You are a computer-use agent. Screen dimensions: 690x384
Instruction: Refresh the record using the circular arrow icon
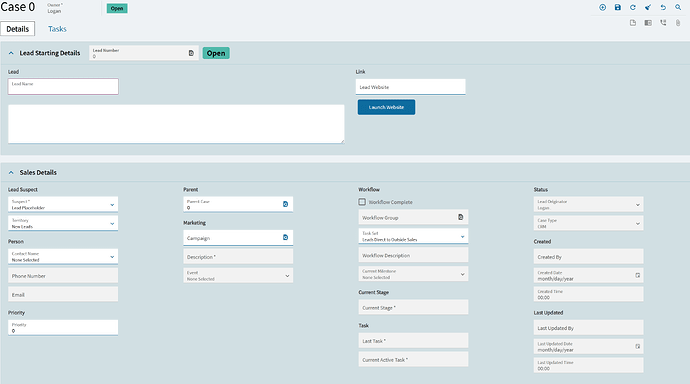(x=633, y=7)
